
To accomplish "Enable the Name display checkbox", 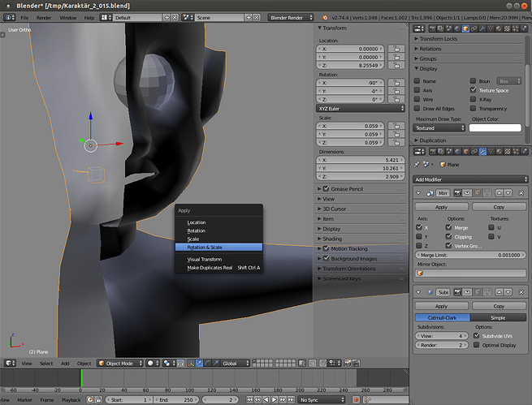I will click(x=417, y=80).
